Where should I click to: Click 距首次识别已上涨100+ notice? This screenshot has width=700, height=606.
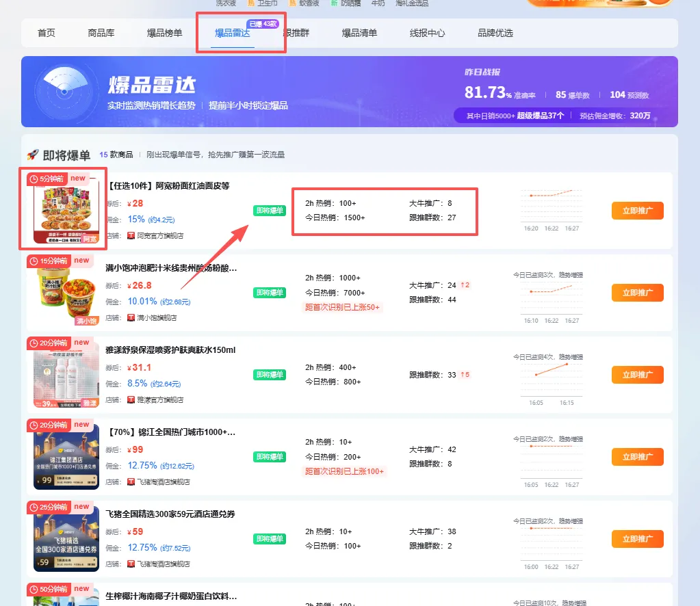point(344,471)
